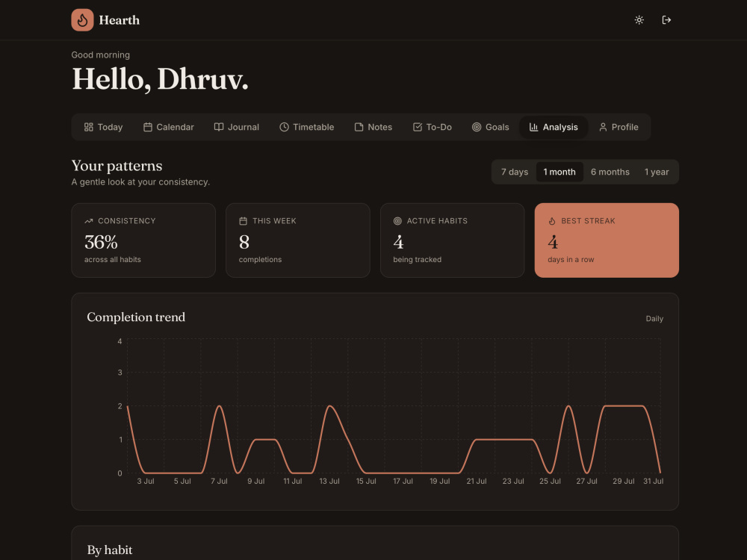Click the Hearth brand name
Screen dimensions: 747x560
(x=119, y=20)
